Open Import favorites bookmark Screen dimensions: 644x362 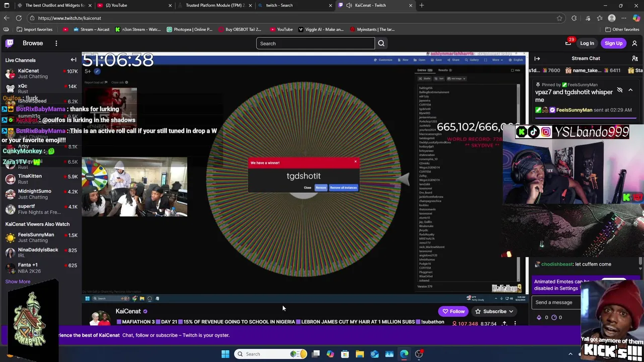tap(34, 29)
